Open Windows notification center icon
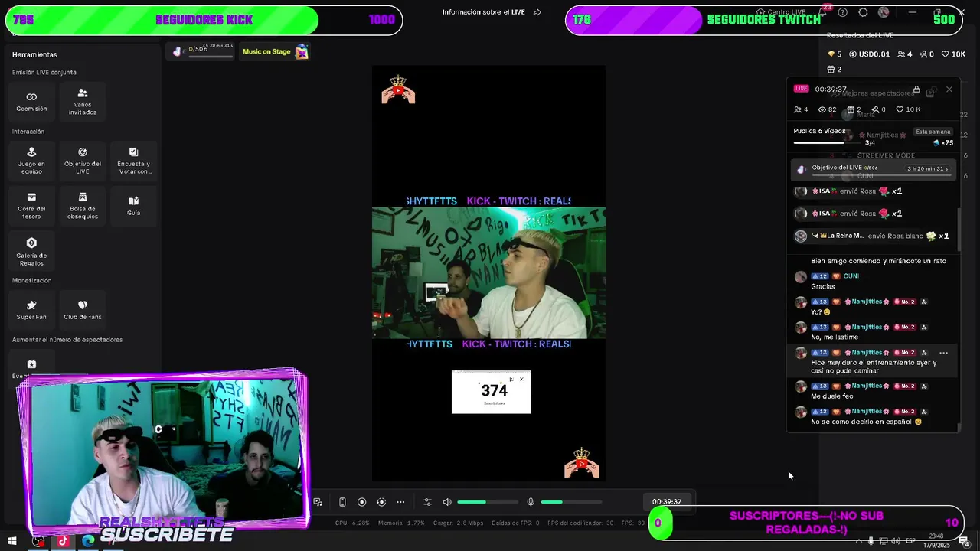 (x=964, y=541)
